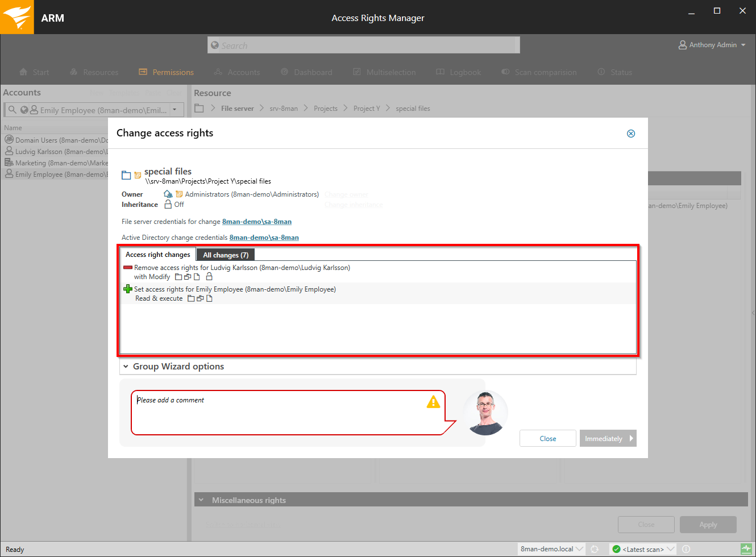The width and height of the screenshot is (756, 557).
Task: Click the folder icon next to special files
Action: click(126, 175)
